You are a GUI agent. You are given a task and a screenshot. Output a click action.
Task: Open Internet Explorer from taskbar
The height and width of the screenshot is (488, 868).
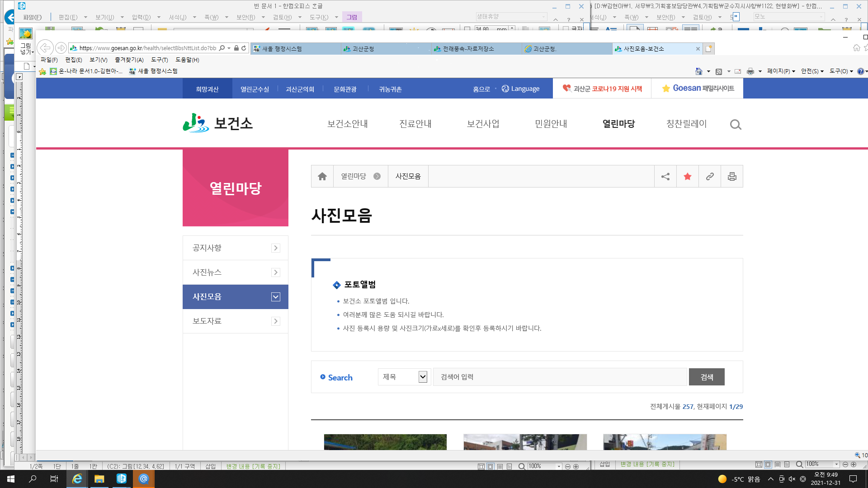click(x=77, y=479)
